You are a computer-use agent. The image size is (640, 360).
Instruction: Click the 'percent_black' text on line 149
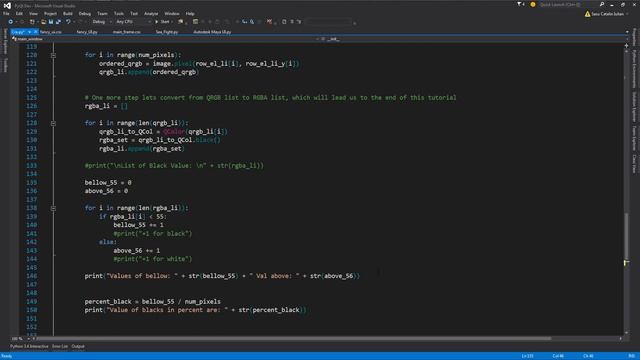click(108, 302)
